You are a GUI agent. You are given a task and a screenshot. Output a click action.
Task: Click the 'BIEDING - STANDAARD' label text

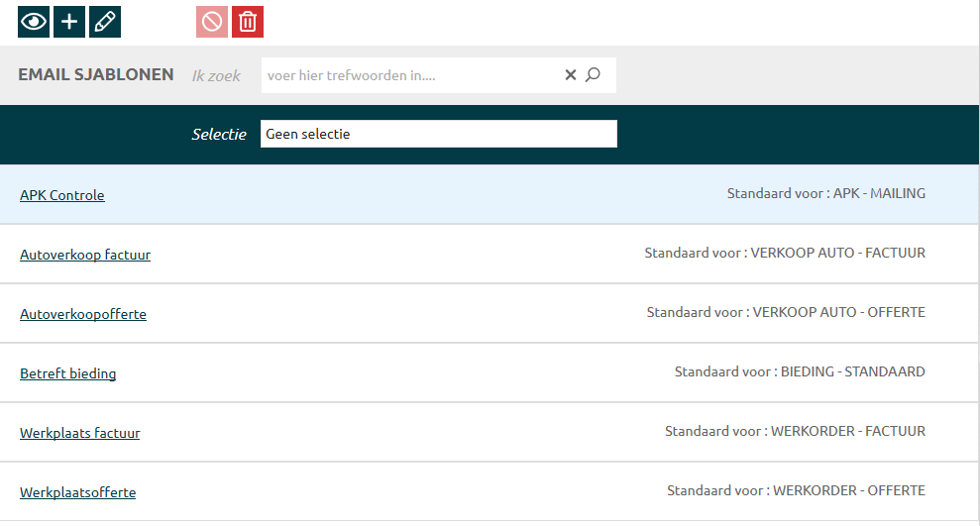point(852,372)
